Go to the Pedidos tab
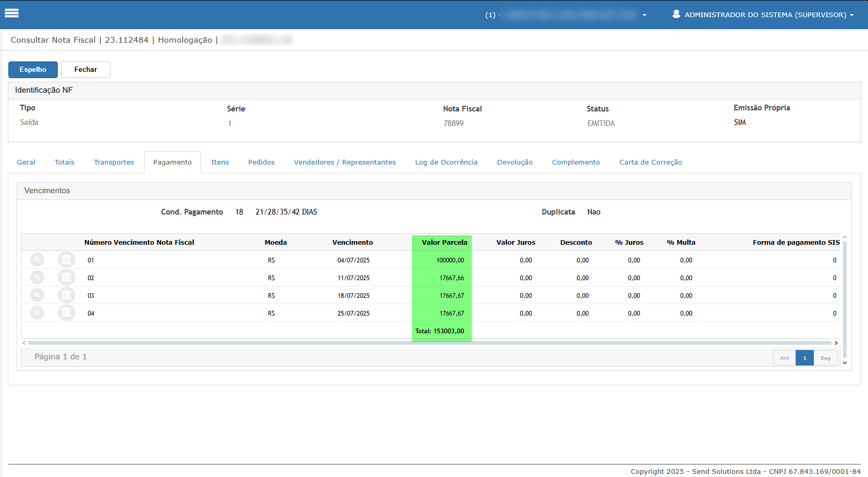 point(261,162)
